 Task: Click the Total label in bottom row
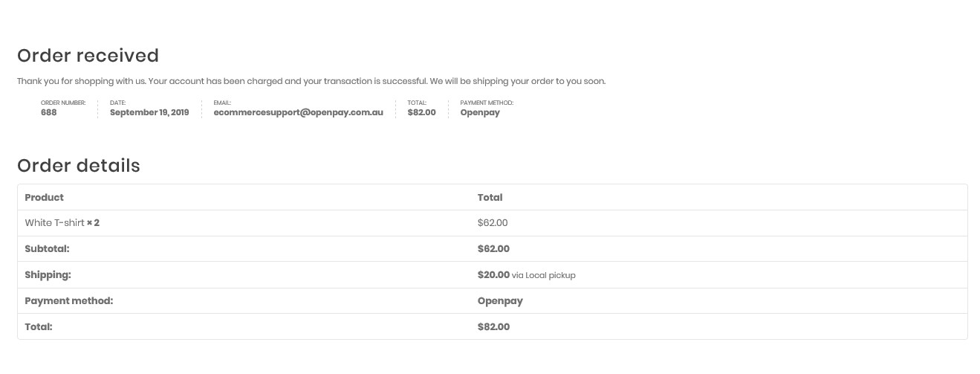click(x=38, y=327)
